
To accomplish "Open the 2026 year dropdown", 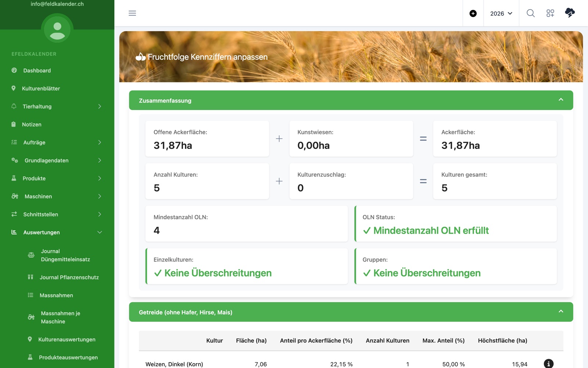I will (501, 14).
